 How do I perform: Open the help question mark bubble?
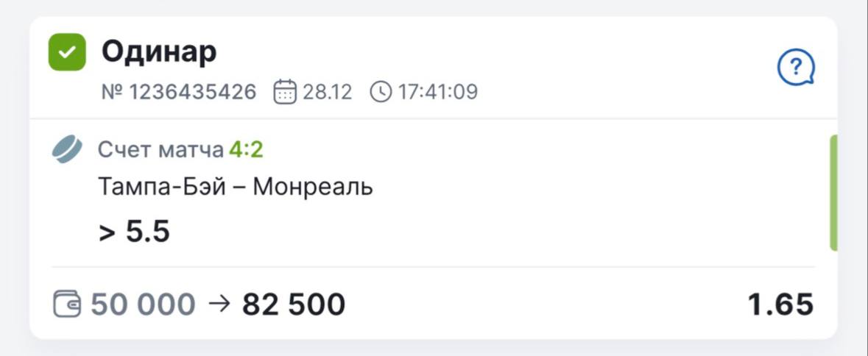796,70
